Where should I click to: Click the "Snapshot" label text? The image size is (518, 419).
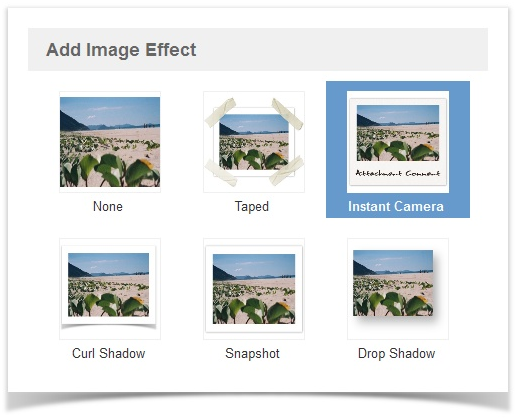252,354
